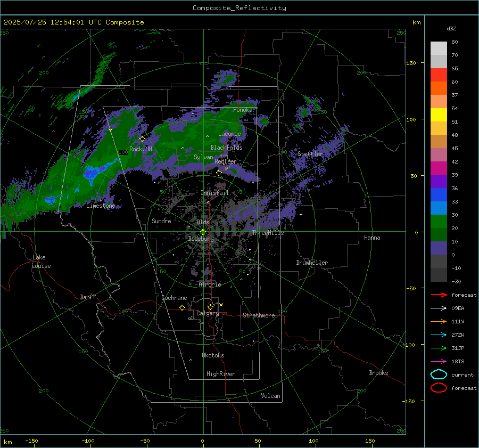Click the Hanna label on map
The image size is (479, 448).
pos(372,238)
